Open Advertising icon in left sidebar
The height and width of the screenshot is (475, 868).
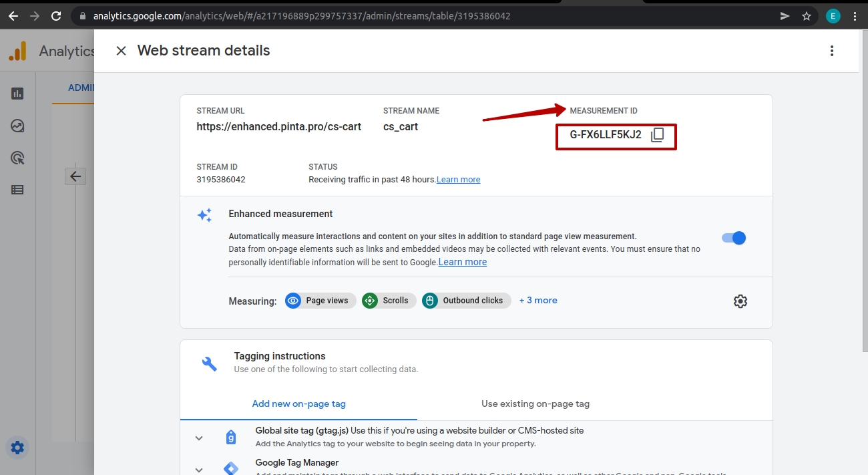(18, 158)
